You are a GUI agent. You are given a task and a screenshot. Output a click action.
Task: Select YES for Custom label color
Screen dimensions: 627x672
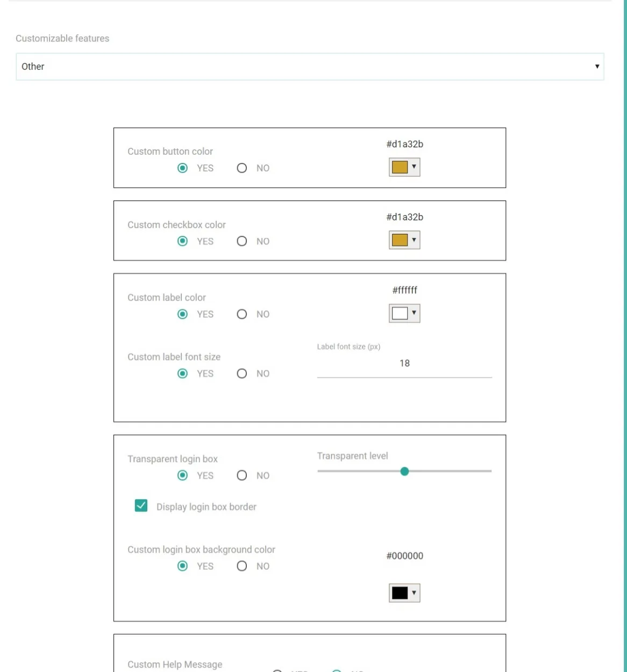click(x=183, y=314)
